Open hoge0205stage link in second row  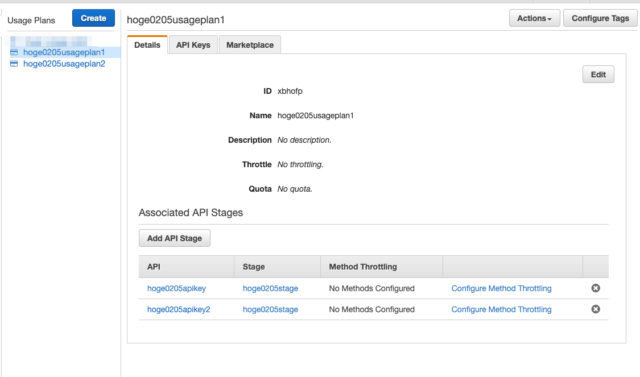tap(270, 310)
